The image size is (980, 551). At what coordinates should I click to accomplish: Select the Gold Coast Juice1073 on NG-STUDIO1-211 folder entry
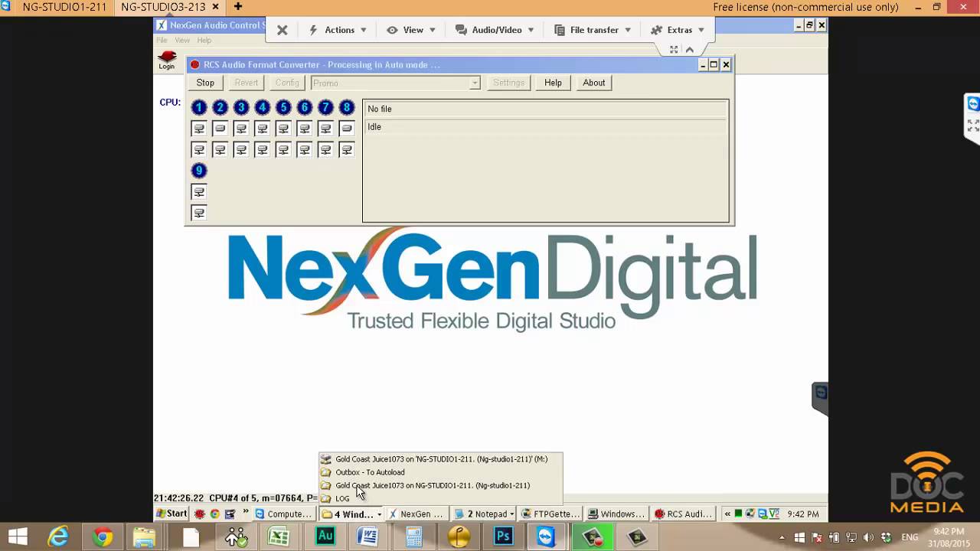pyautogui.click(x=441, y=485)
